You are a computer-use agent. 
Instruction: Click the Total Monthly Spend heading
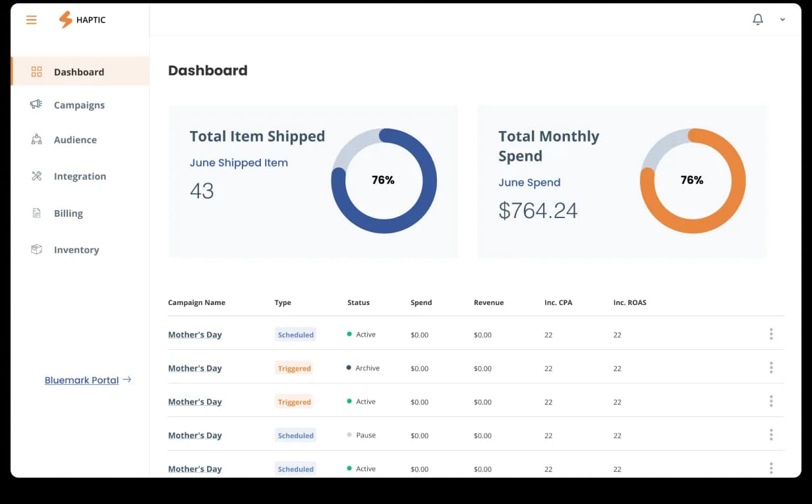[548, 146]
